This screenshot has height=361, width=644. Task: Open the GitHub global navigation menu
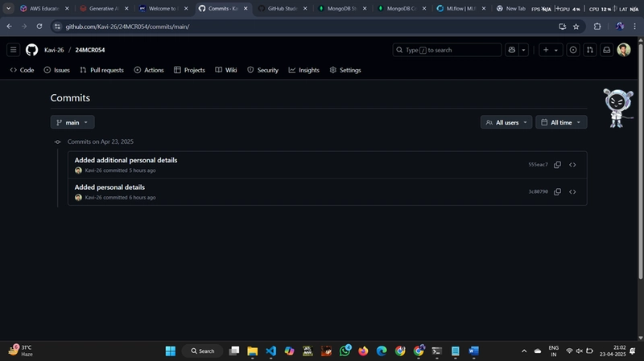13,50
